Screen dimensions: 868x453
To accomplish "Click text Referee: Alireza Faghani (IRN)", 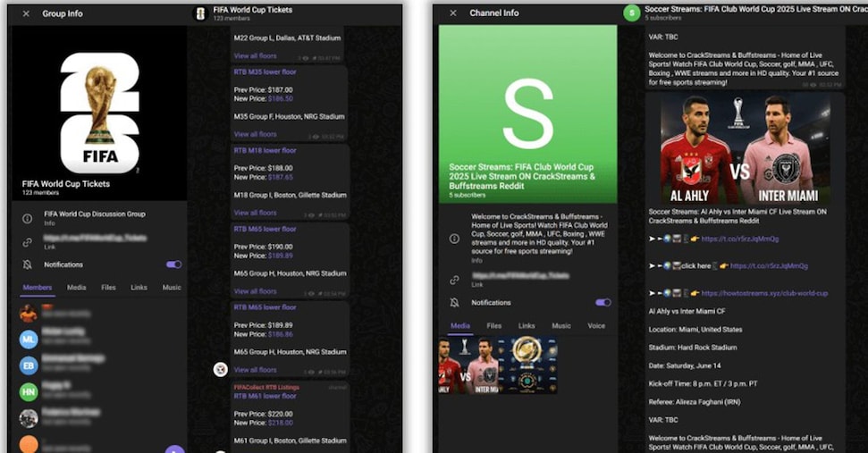I will click(x=695, y=402).
